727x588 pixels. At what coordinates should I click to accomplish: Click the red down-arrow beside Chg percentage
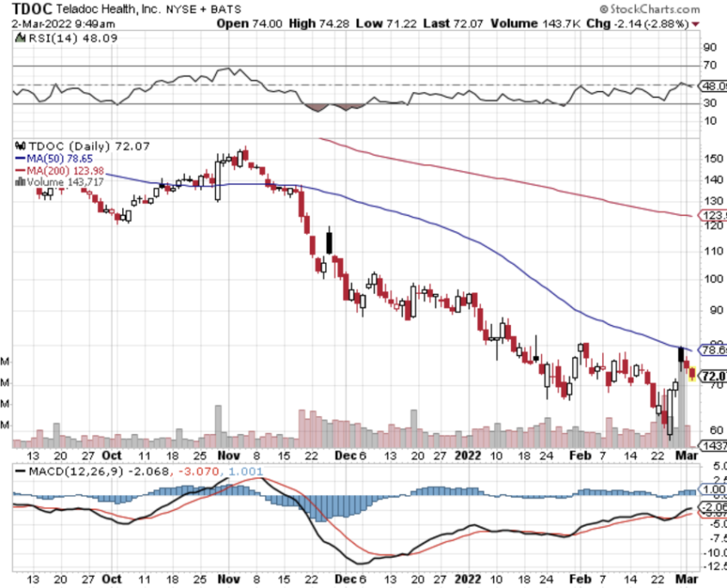(719, 23)
